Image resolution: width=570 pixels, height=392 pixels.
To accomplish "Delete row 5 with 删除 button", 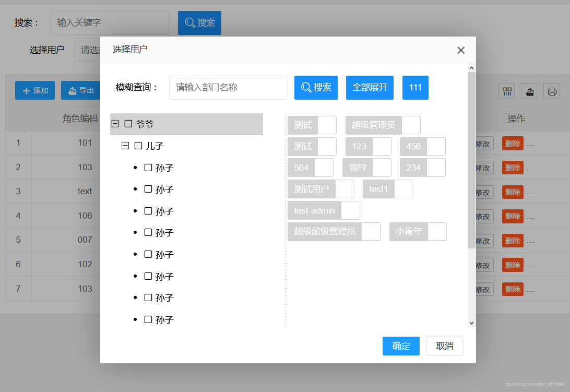I will [513, 240].
